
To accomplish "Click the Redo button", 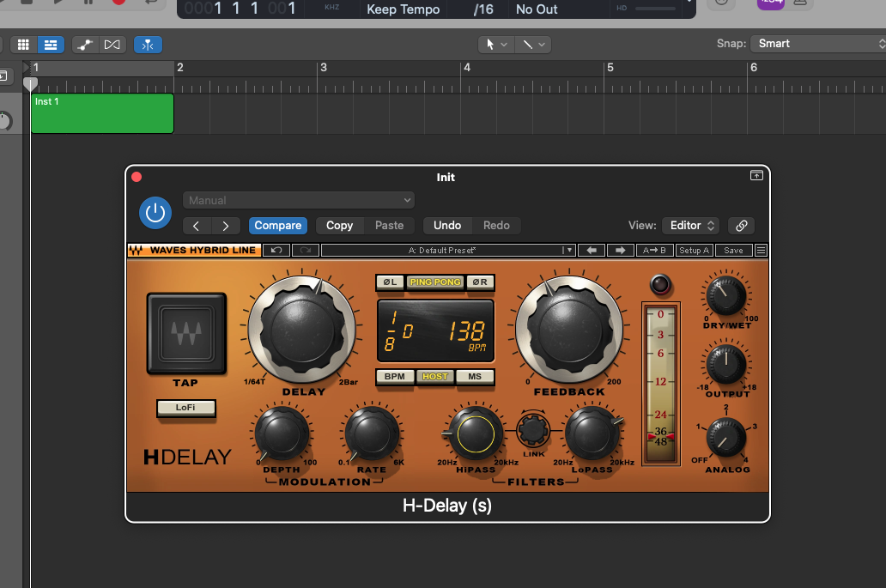I will tap(496, 226).
